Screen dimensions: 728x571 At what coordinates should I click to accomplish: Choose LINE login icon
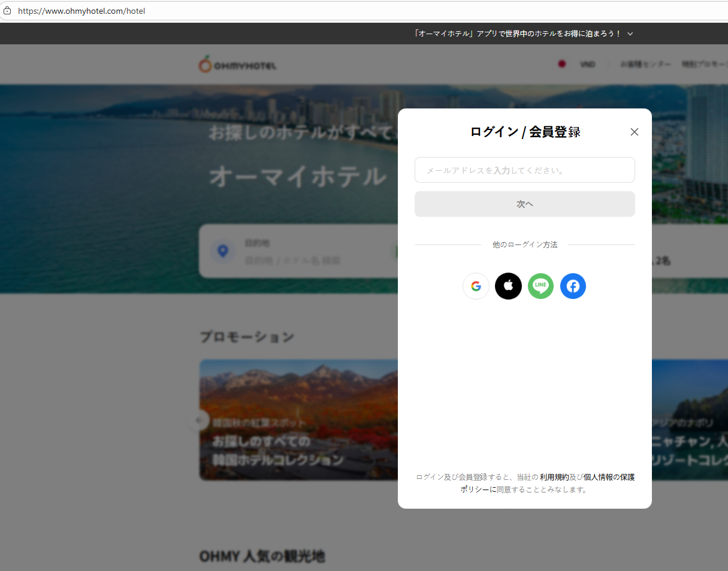click(540, 286)
